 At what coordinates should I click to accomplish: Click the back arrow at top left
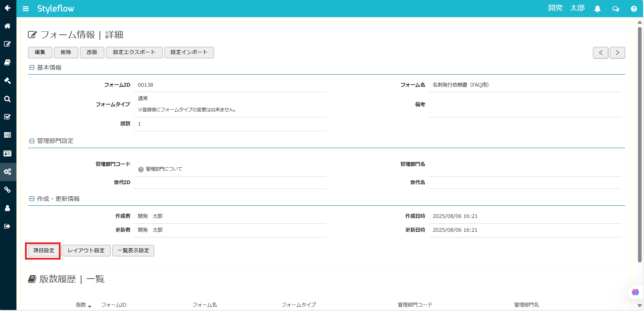(x=8, y=8)
